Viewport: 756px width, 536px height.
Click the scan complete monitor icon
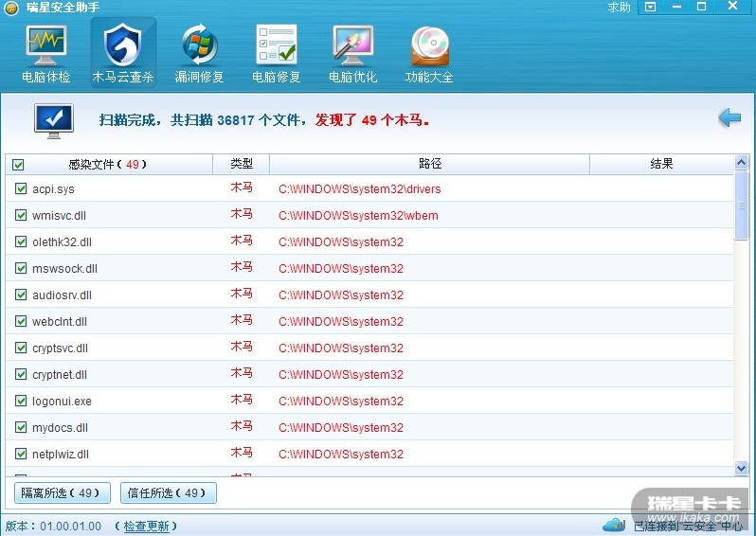point(54,120)
